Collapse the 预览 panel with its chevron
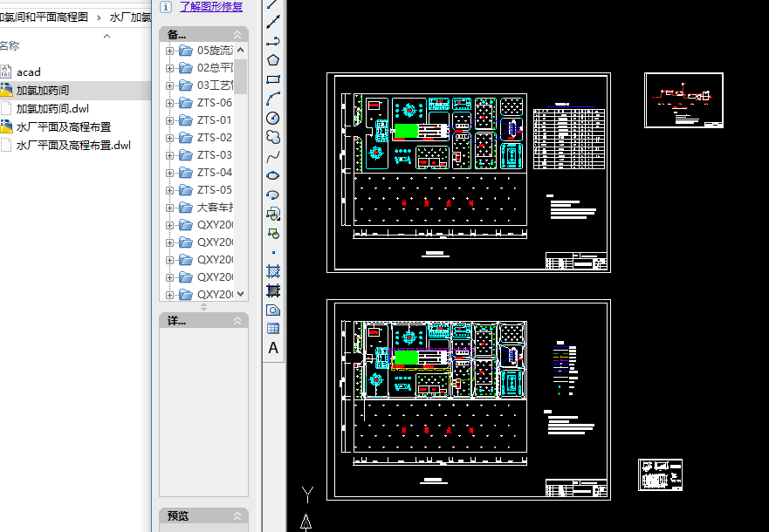769x532 pixels. point(237,515)
